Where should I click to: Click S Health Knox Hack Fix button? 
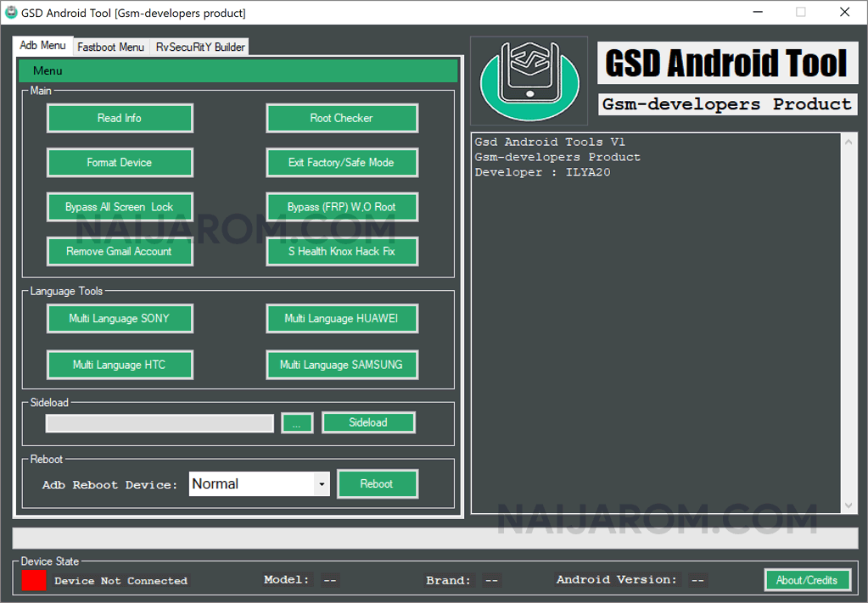pos(342,252)
